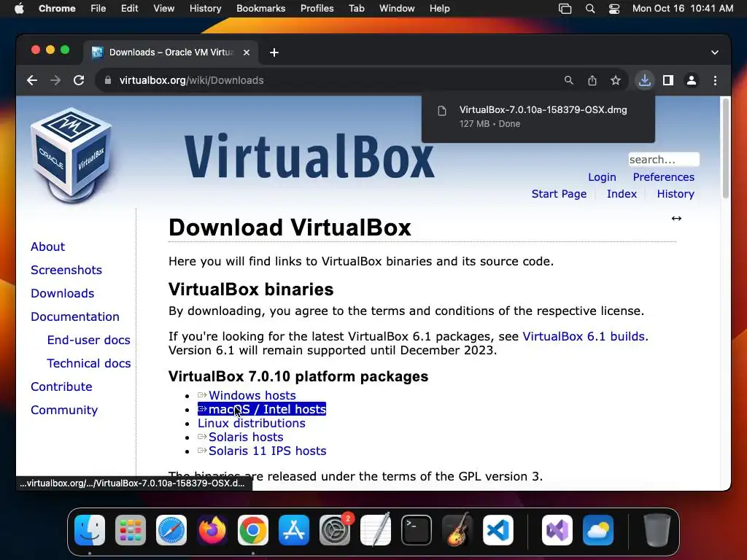
Task: Open the Tab menu in the menu bar
Action: 356,9
